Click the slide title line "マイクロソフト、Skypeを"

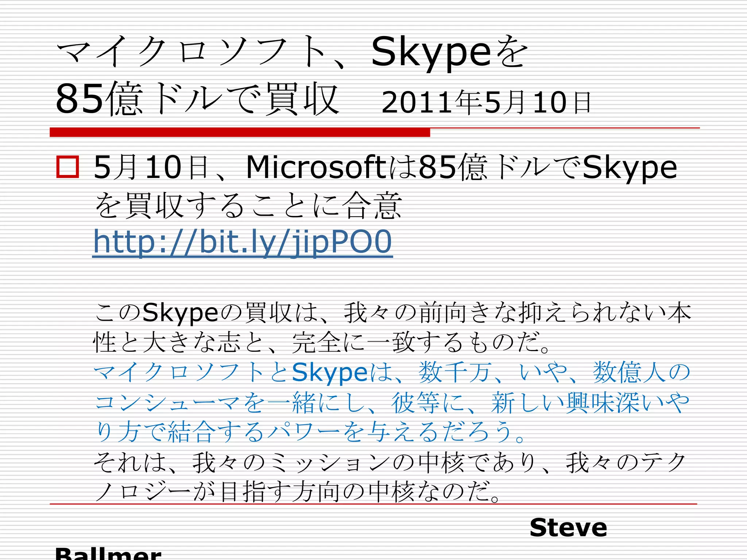point(292,52)
